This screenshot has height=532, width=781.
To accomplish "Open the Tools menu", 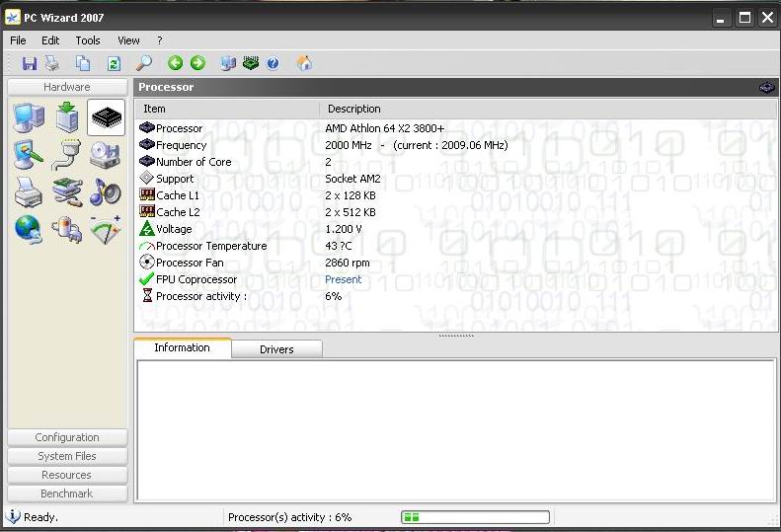I will (88, 40).
